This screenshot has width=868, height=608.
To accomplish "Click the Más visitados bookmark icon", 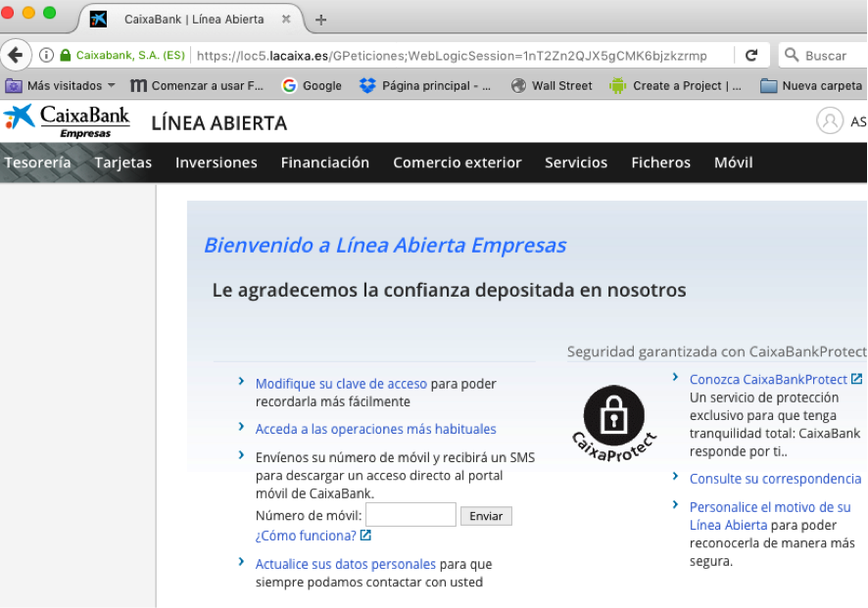I will click(14, 86).
